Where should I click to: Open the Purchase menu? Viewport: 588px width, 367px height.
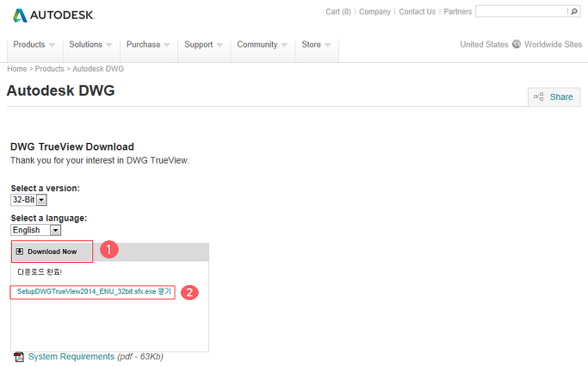click(148, 45)
